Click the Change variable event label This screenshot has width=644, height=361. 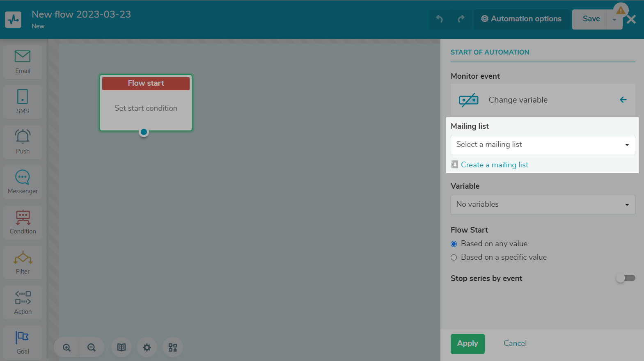[518, 100]
